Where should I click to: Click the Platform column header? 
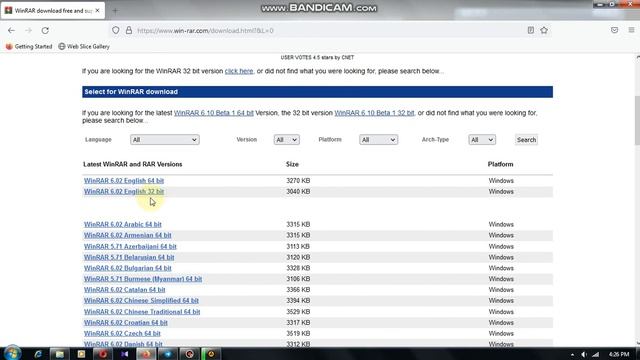click(x=500, y=164)
